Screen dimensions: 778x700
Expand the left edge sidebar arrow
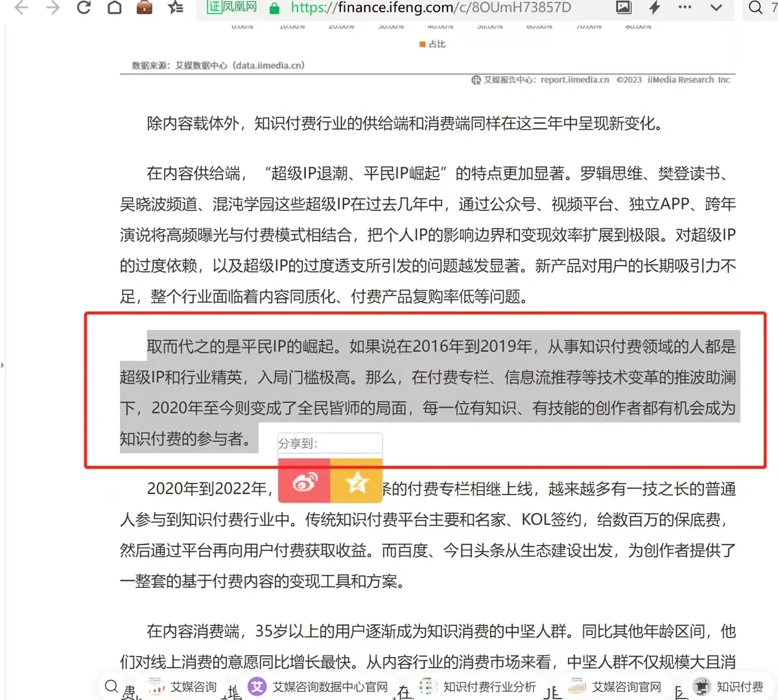tap(3, 366)
